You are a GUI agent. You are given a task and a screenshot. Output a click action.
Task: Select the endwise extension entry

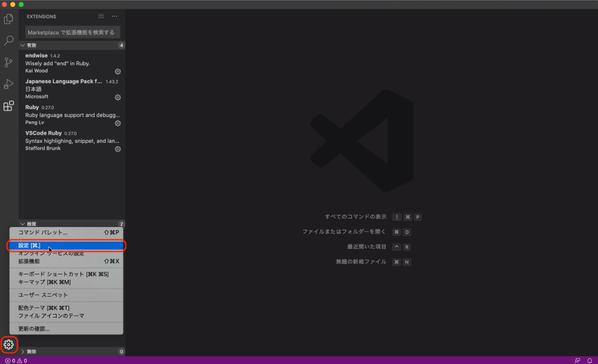click(x=72, y=63)
